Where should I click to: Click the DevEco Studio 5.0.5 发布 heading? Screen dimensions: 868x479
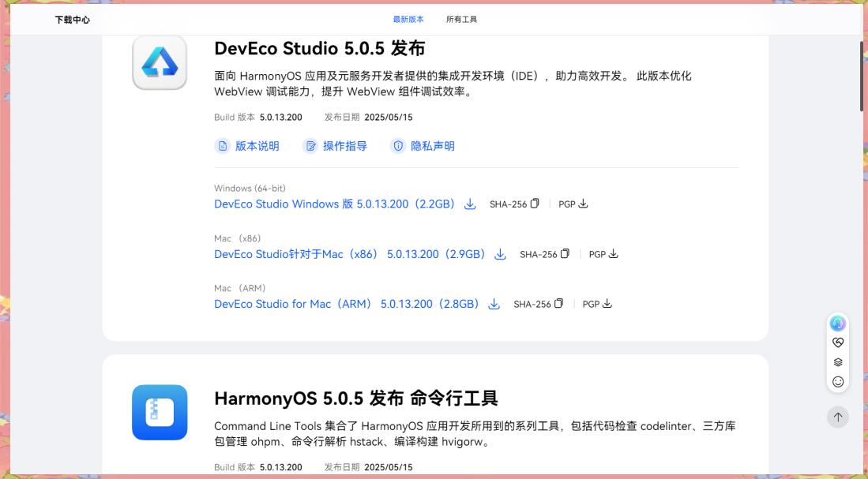coord(319,49)
